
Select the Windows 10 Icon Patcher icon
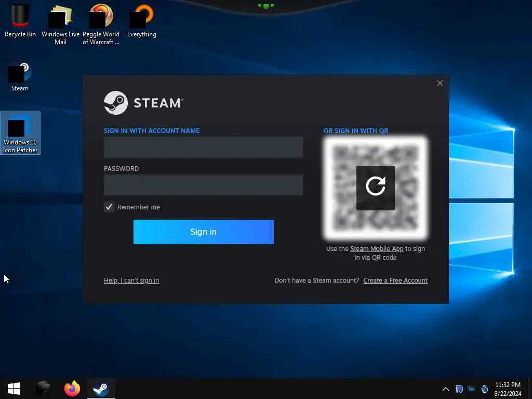pyautogui.click(x=20, y=133)
